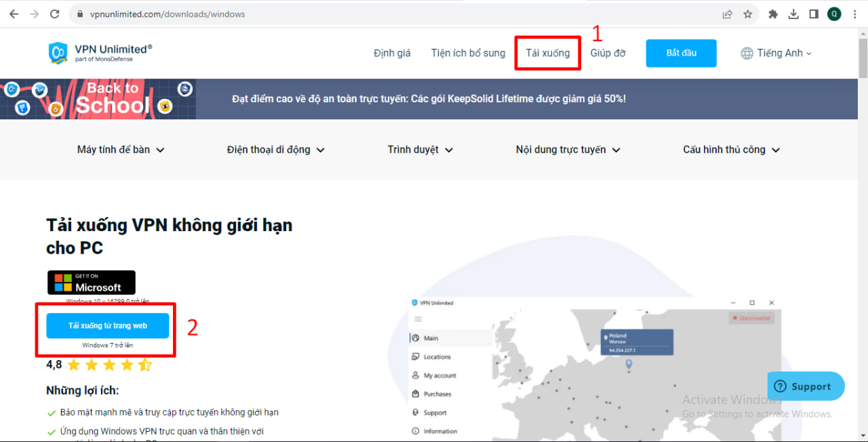Viewport: 868px width, 442px height.
Task: Select the Định giá menu item
Action: tap(392, 53)
